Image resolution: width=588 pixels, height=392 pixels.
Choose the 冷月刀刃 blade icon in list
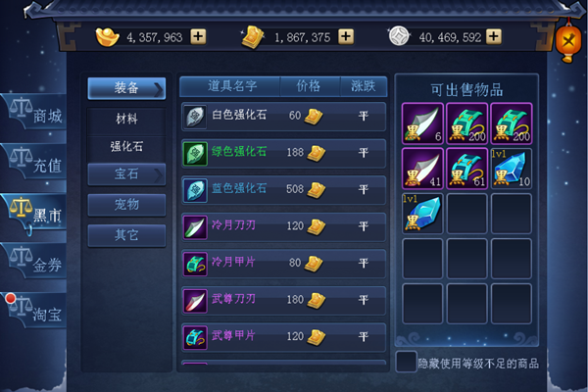pos(195,227)
